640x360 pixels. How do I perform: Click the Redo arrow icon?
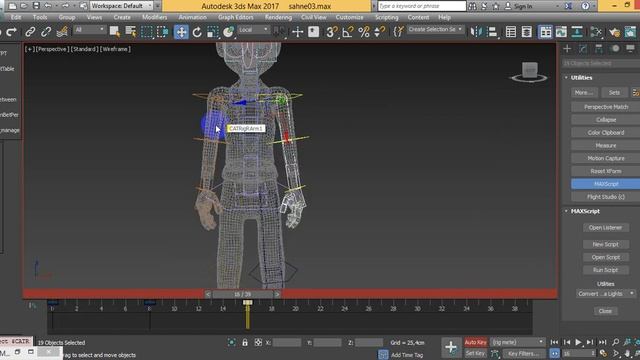pos(11,32)
